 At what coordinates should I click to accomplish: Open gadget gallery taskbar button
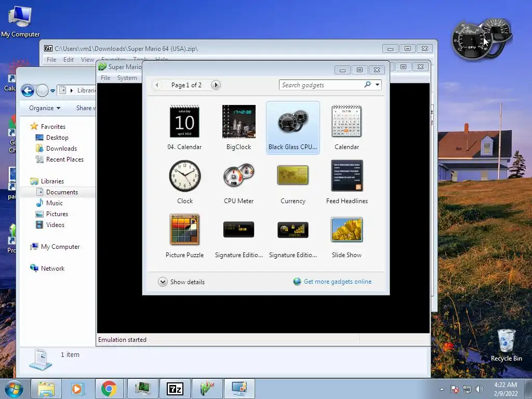(239, 389)
